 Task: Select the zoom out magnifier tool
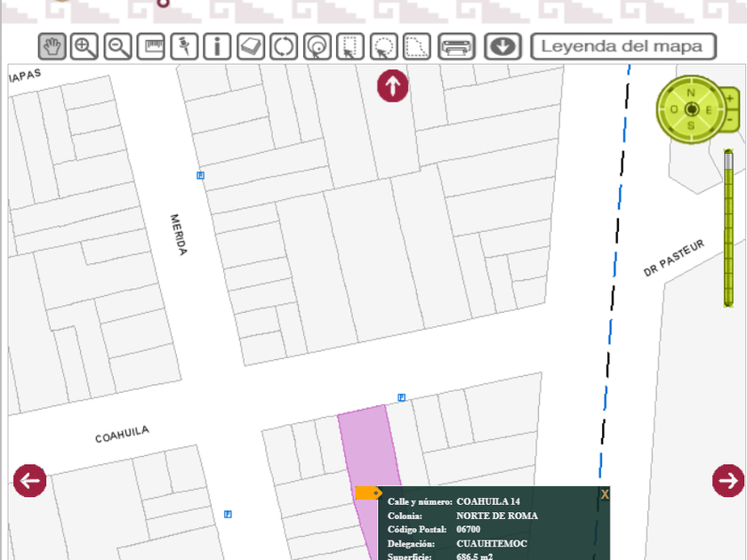click(x=117, y=46)
